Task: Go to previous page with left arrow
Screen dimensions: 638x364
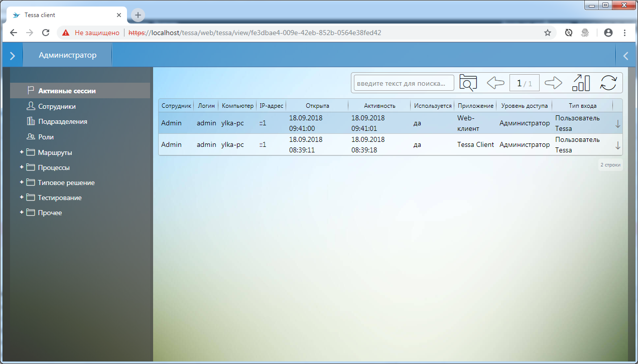Action: pos(495,83)
